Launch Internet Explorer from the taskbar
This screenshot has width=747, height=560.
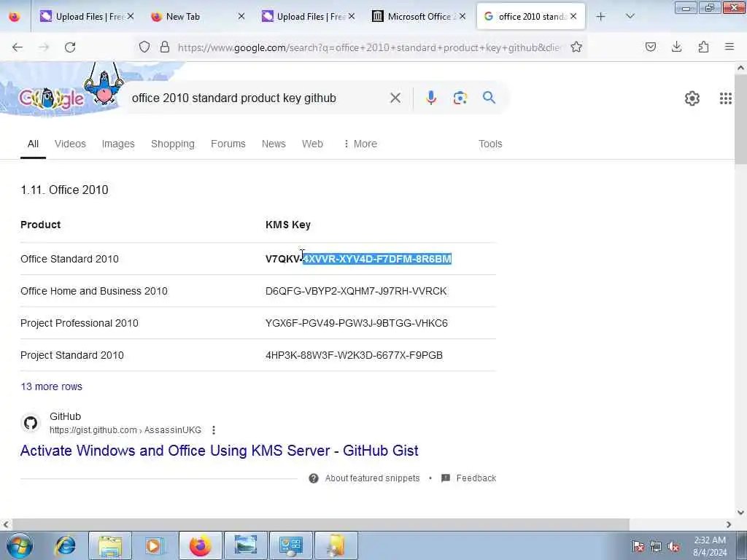coord(65,545)
